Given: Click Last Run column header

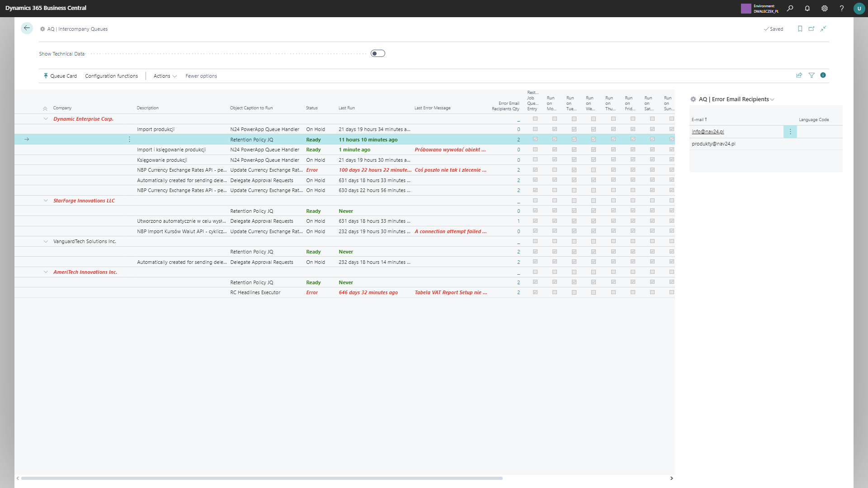Looking at the screenshot, I should (347, 108).
